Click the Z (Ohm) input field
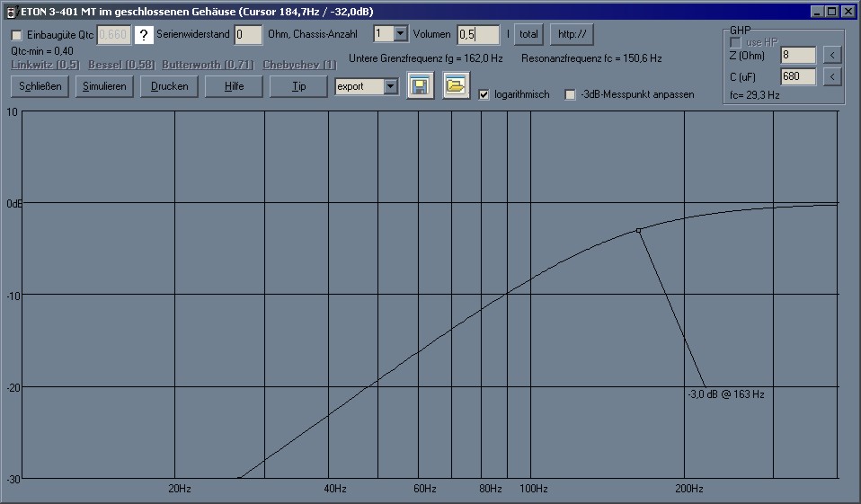Screen dimensions: 861x504 (x=798, y=55)
